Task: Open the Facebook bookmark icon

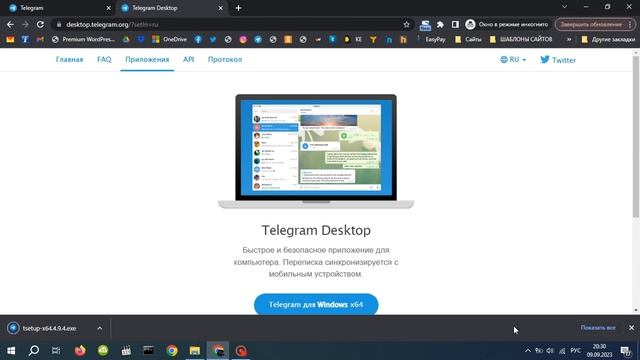Action: click(198, 40)
